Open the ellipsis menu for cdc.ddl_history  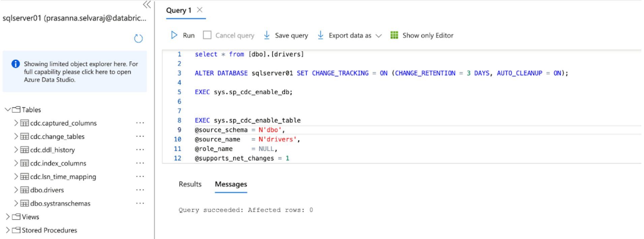[x=140, y=150]
